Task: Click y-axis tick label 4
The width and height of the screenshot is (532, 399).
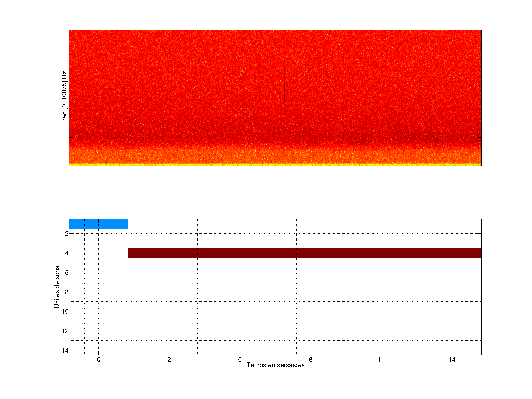Action: pos(67,253)
